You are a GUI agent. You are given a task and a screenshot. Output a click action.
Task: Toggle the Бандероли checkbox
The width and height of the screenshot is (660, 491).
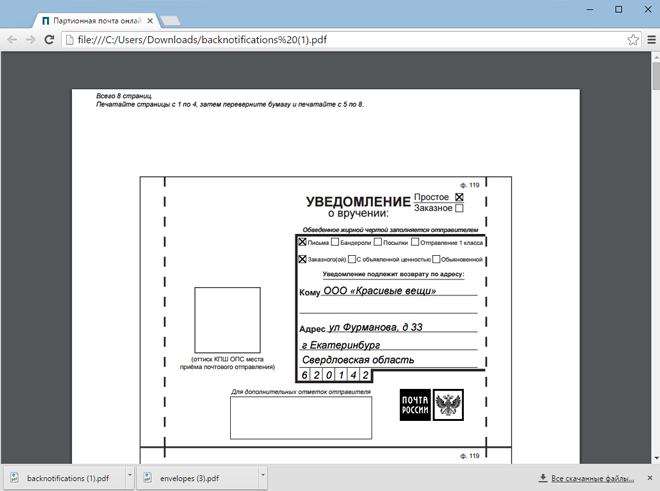tap(335, 242)
